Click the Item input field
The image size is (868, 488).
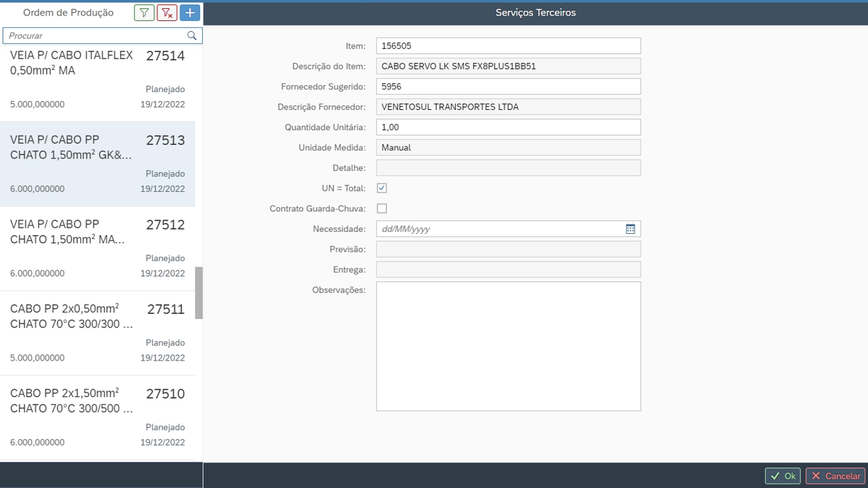[508, 46]
